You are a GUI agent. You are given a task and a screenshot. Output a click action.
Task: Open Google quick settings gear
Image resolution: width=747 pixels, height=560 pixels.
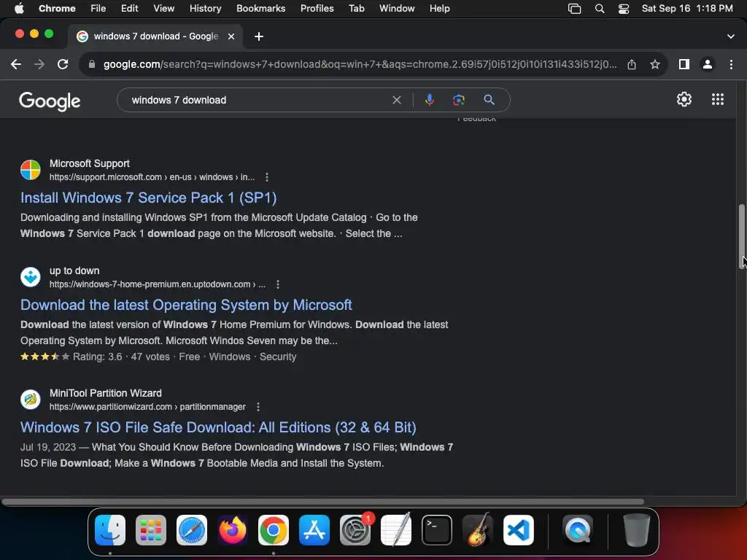click(x=684, y=99)
